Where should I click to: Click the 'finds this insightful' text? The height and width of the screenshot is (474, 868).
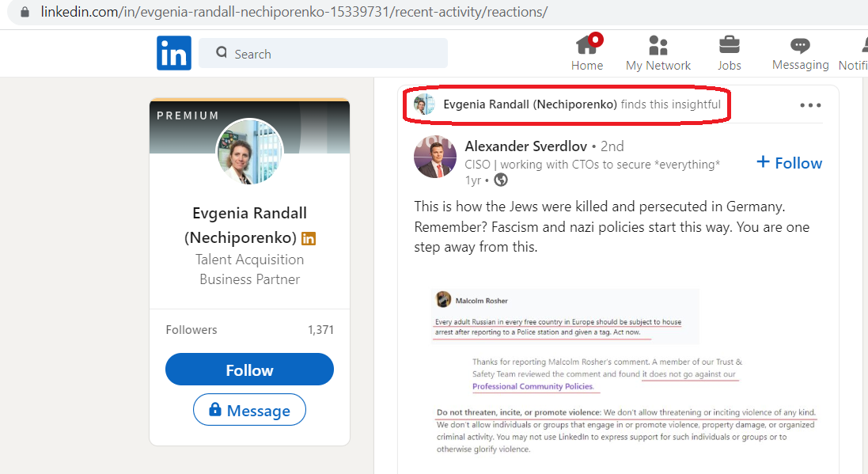click(670, 104)
